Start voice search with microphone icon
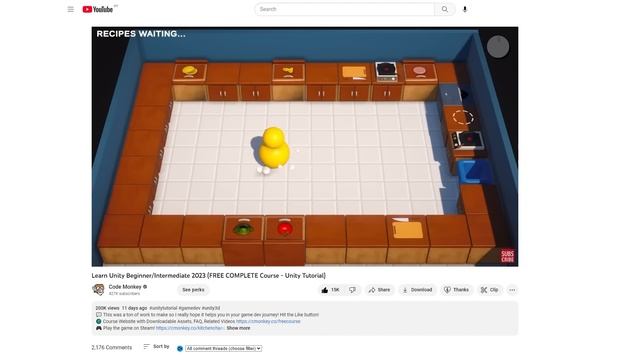 tap(464, 9)
